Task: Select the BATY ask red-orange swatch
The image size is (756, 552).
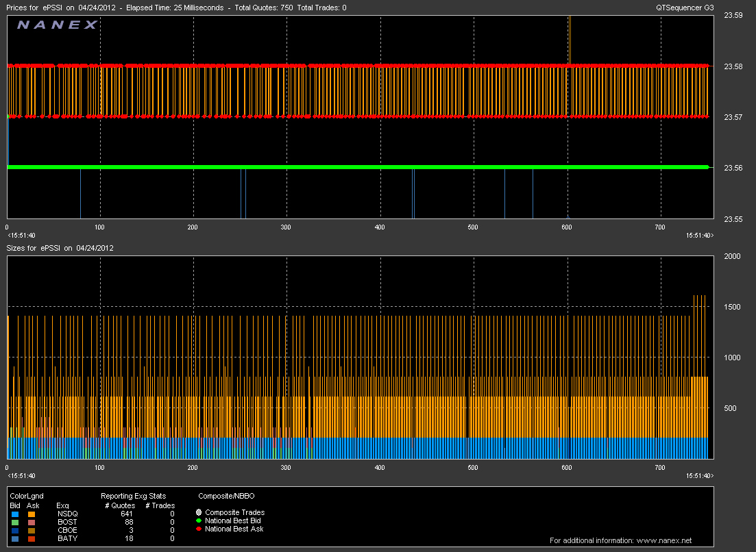Action: [32, 538]
